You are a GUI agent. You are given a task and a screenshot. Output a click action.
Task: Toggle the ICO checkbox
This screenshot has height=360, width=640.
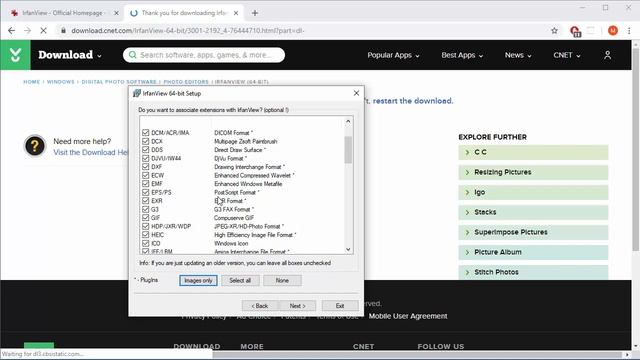[146, 243]
